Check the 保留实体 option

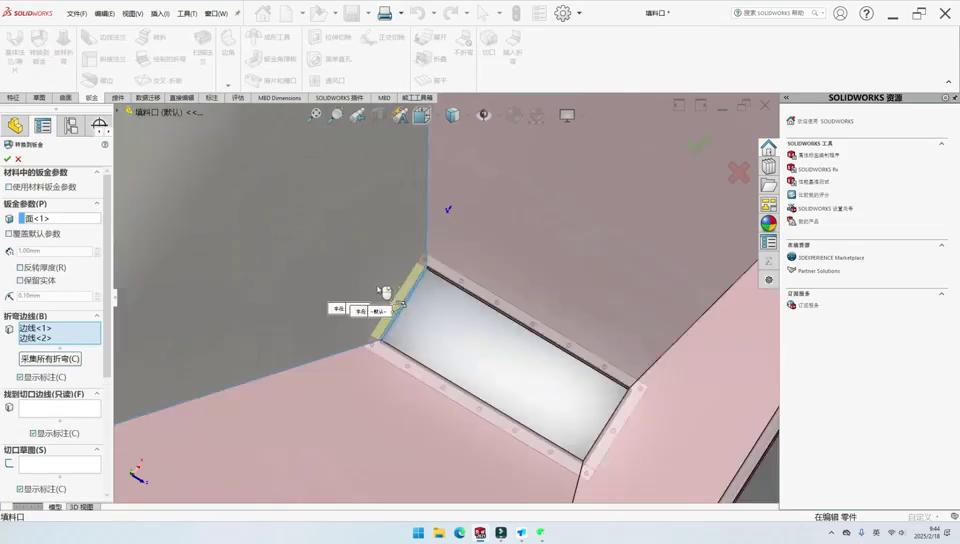coord(20,280)
